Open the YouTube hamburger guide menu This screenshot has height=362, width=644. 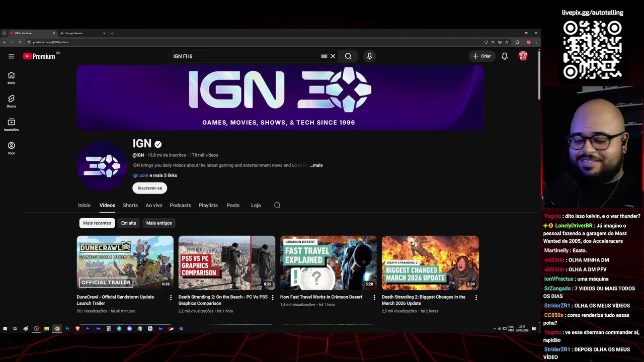tap(11, 56)
